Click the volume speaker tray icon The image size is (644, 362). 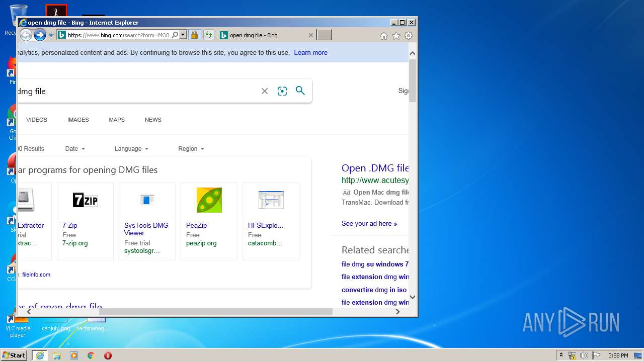tap(584, 355)
